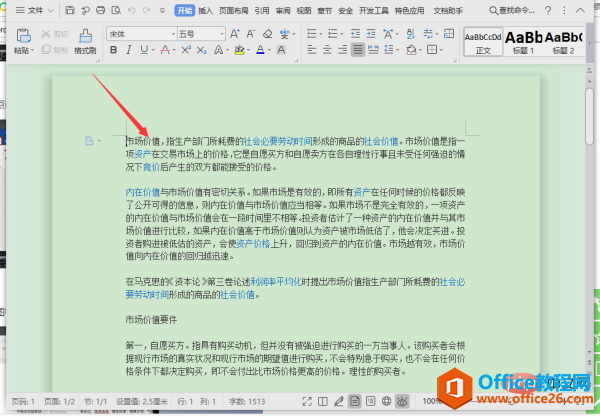Screen dimensions: 600x416
Task: Open the 页面布局 ribbon tab
Action: click(233, 11)
